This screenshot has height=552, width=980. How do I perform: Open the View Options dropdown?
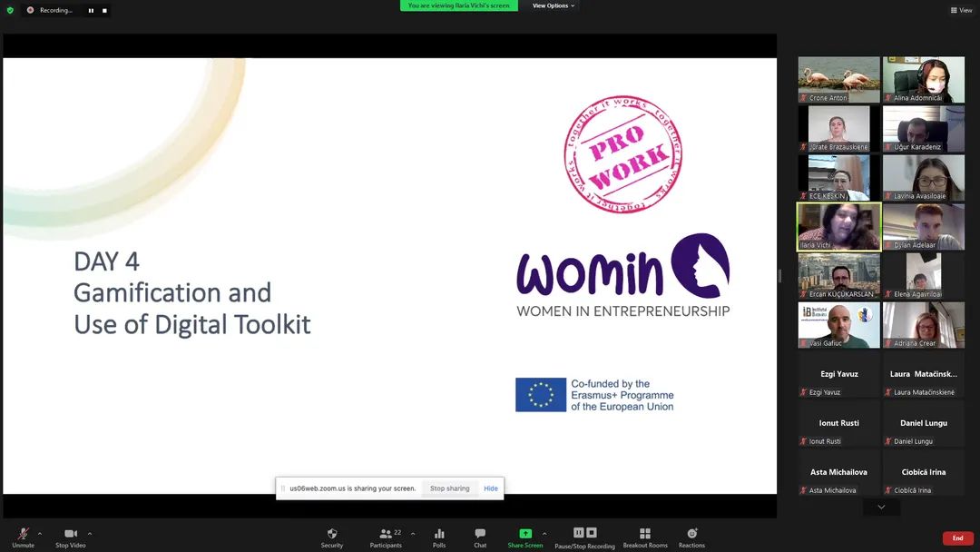tap(554, 5)
